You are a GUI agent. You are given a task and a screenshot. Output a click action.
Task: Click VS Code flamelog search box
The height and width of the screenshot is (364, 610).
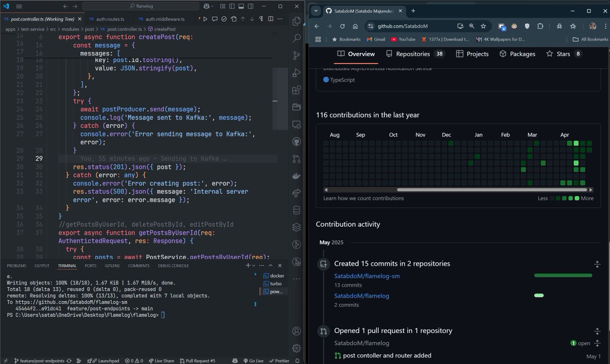140,7
